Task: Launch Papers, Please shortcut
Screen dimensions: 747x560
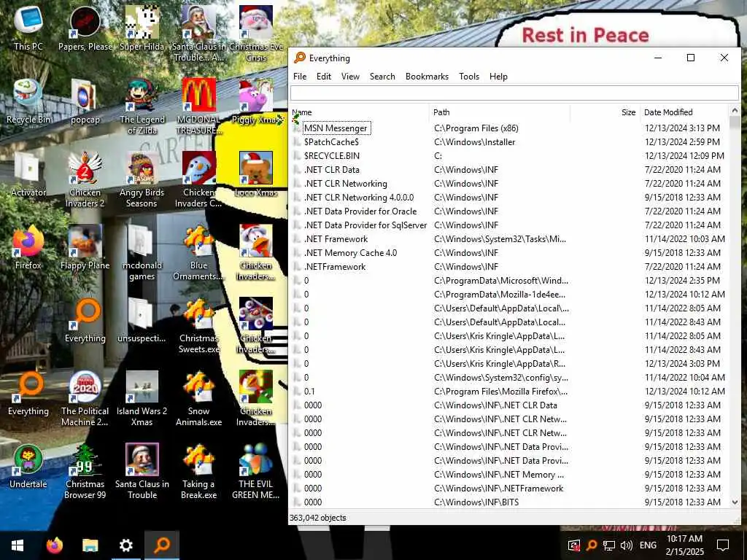Action: [85, 28]
